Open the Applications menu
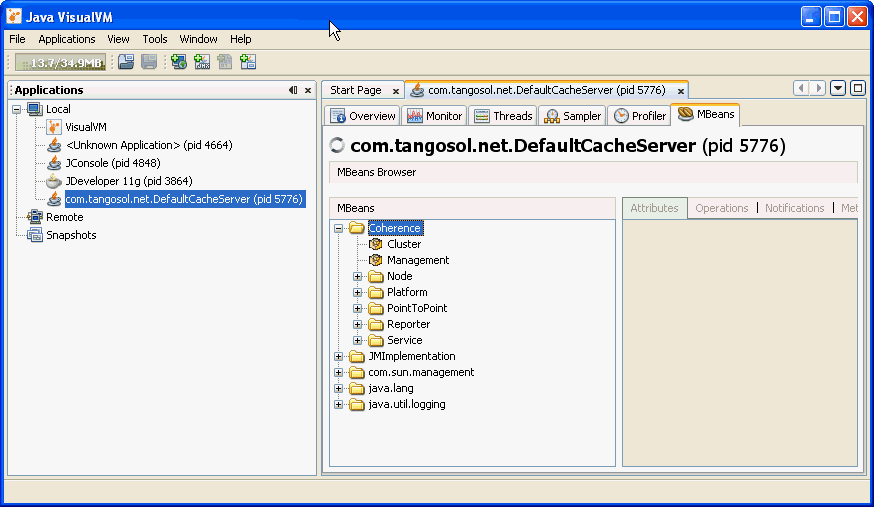 tap(67, 39)
